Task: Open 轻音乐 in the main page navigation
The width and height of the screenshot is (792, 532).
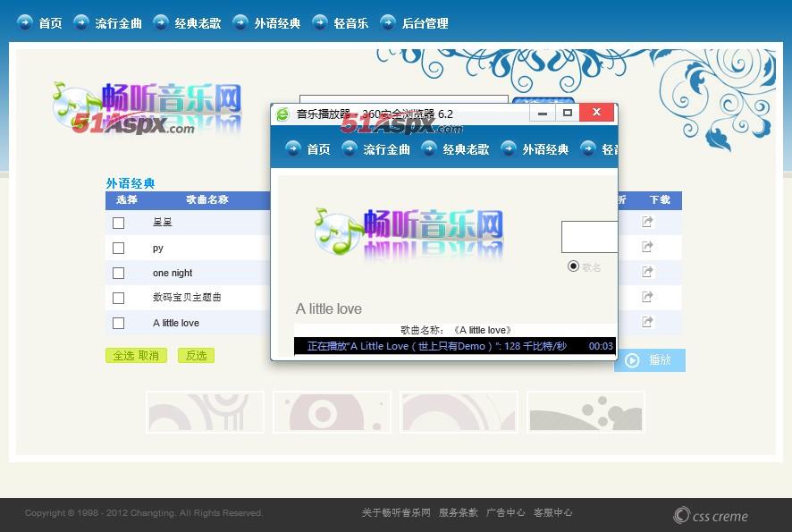Action: 350,23
